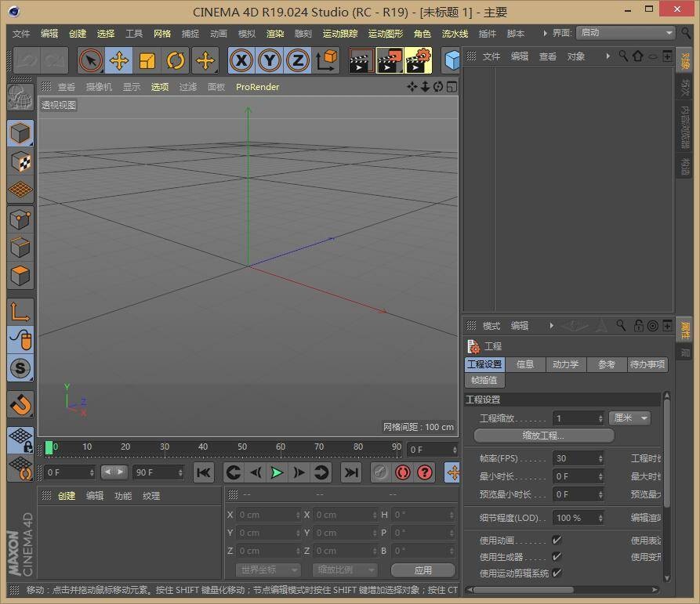Click the preview range slider arrows
This screenshot has height=604, width=700.
coord(114,472)
